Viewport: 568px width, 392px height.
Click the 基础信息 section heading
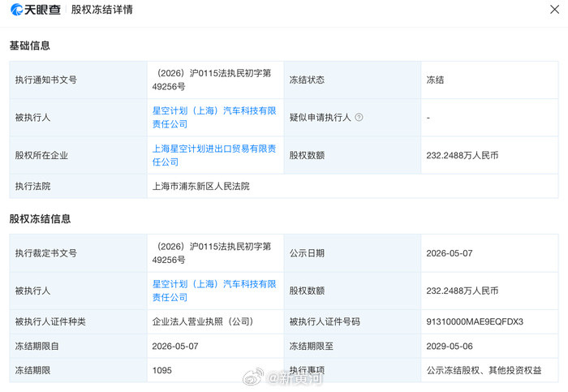click(30, 45)
